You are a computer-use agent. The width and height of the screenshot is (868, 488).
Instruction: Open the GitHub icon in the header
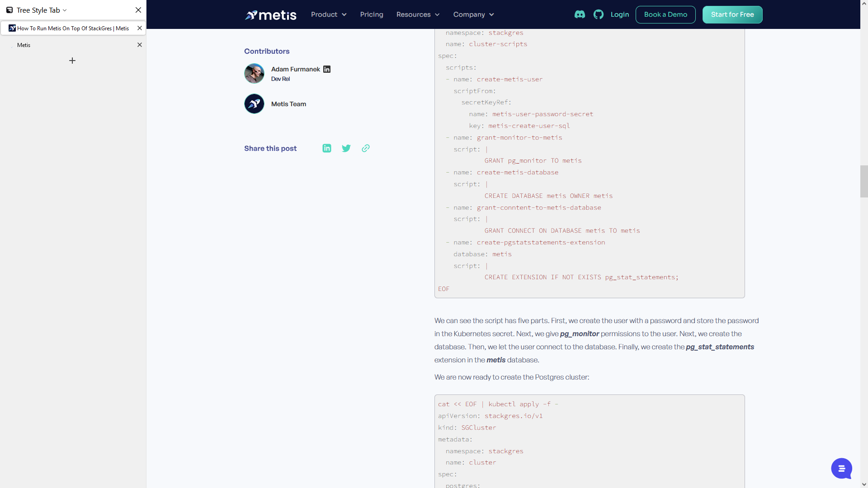tap(599, 14)
